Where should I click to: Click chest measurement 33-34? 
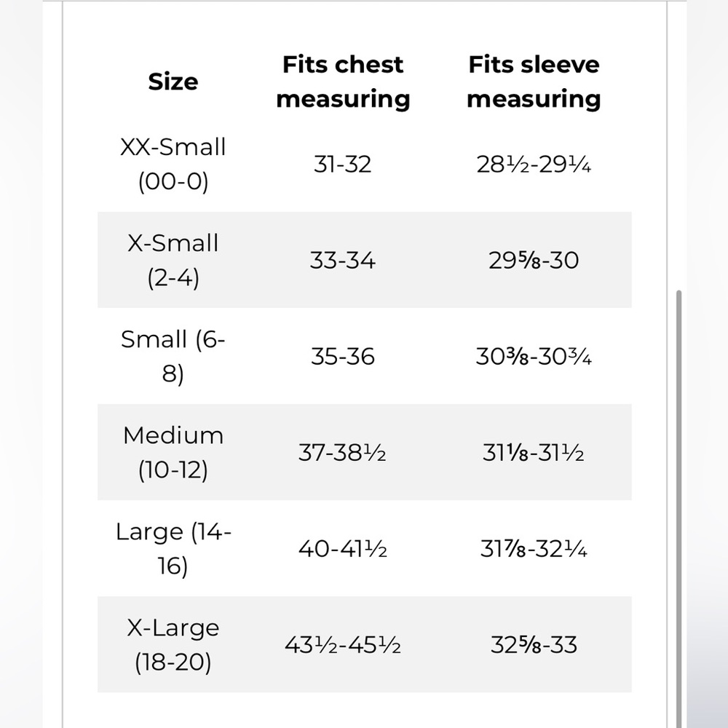(x=343, y=261)
